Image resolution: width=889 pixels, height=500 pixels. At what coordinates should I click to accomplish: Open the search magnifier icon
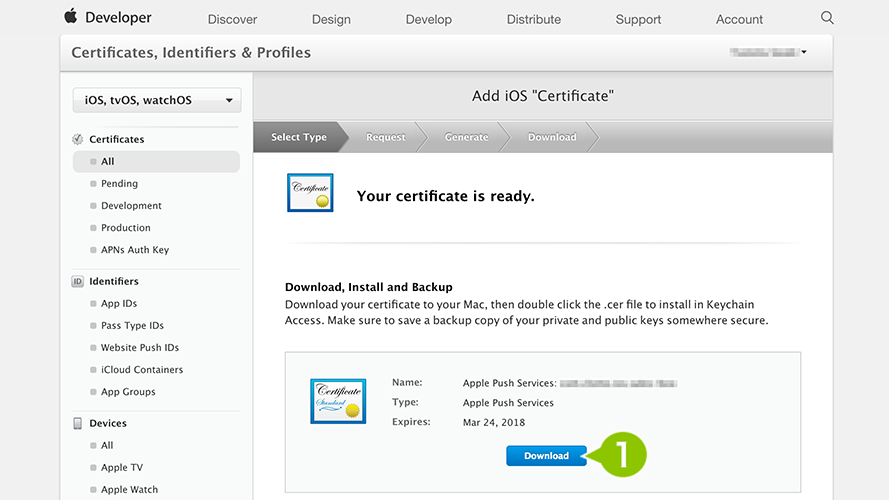pos(827,18)
